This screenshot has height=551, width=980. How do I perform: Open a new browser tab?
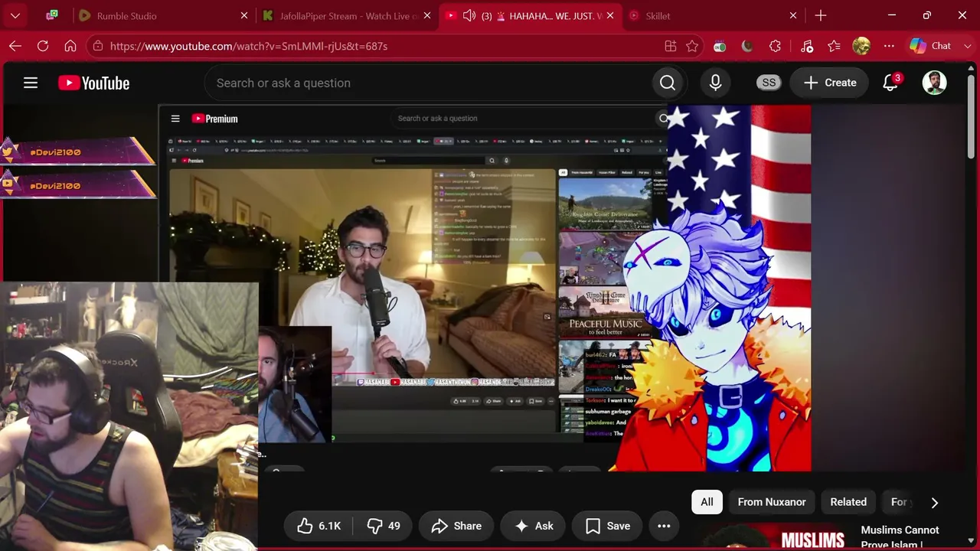point(821,15)
